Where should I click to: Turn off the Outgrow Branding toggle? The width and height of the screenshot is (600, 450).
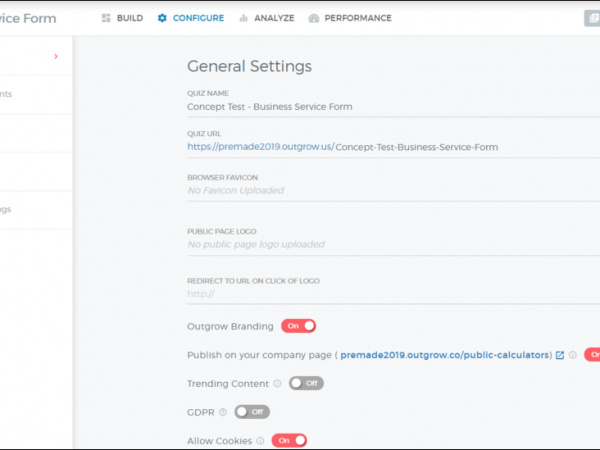tap(298, 326)
